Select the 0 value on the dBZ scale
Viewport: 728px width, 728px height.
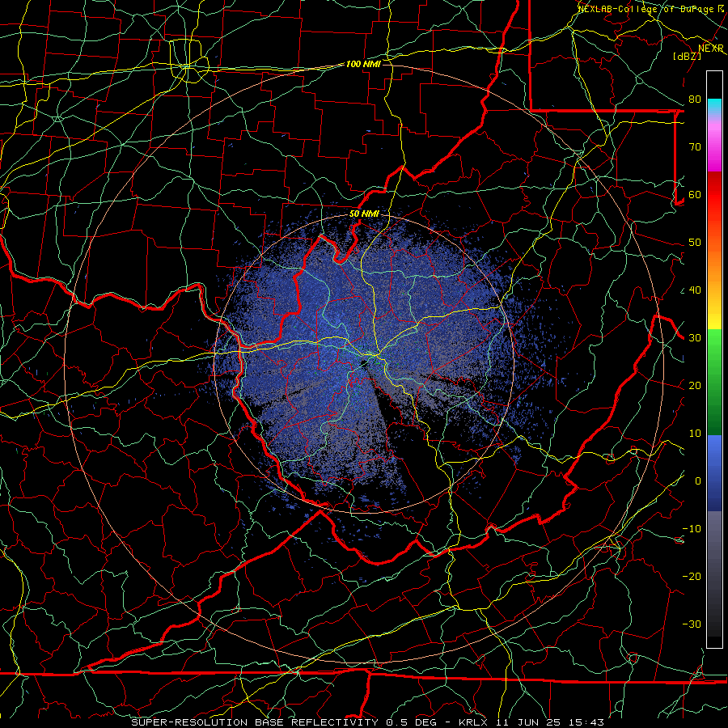[698, 482]
